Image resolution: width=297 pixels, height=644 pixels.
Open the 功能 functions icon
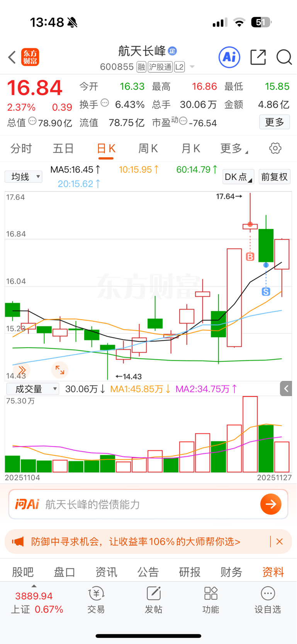point(211,600)
